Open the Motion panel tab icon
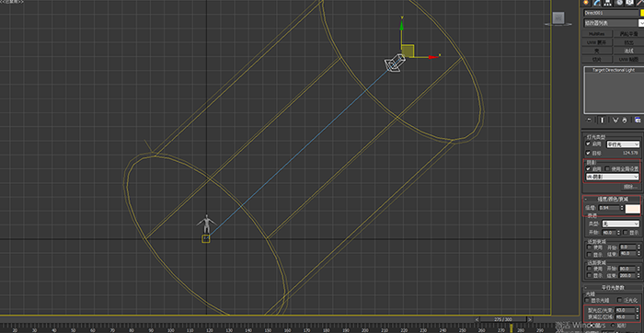 (619, 3)
